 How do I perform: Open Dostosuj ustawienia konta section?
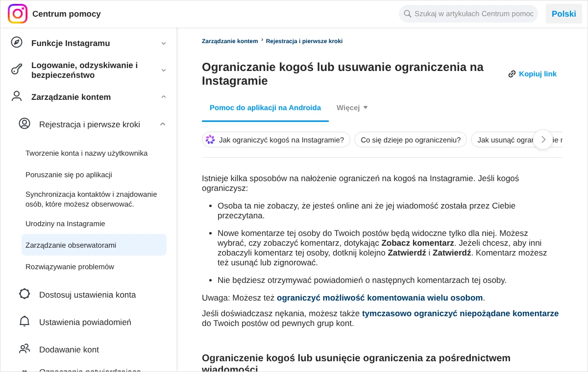pyautogui.click(x=88, y=295)
